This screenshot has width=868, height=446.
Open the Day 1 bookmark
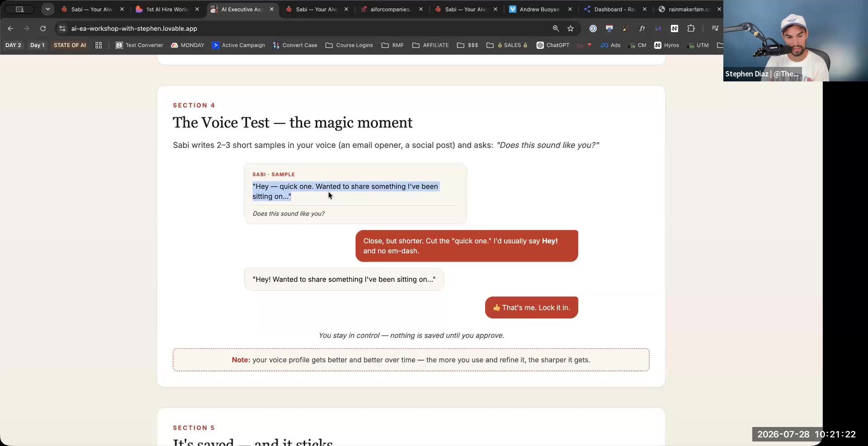pos(37,45)
